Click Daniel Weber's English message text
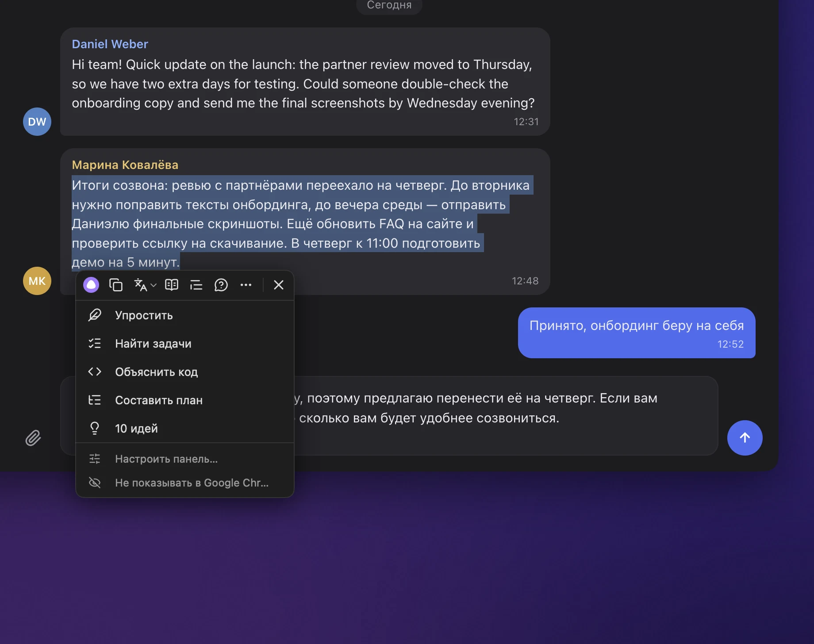 (303, 84)
